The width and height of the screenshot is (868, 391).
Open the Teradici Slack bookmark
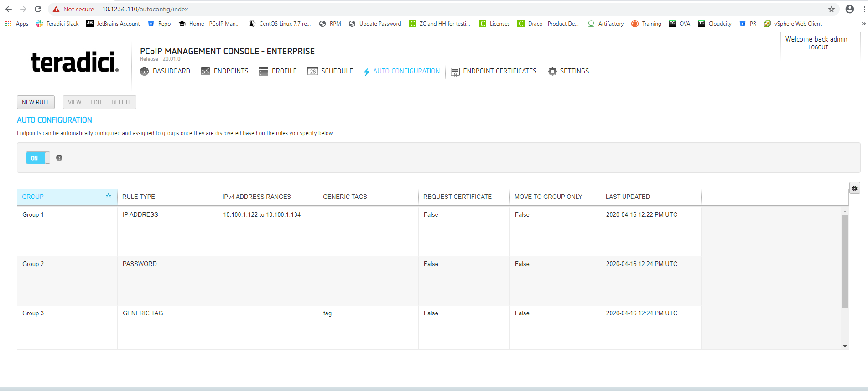pyautogui.click(x=57, y=24)
